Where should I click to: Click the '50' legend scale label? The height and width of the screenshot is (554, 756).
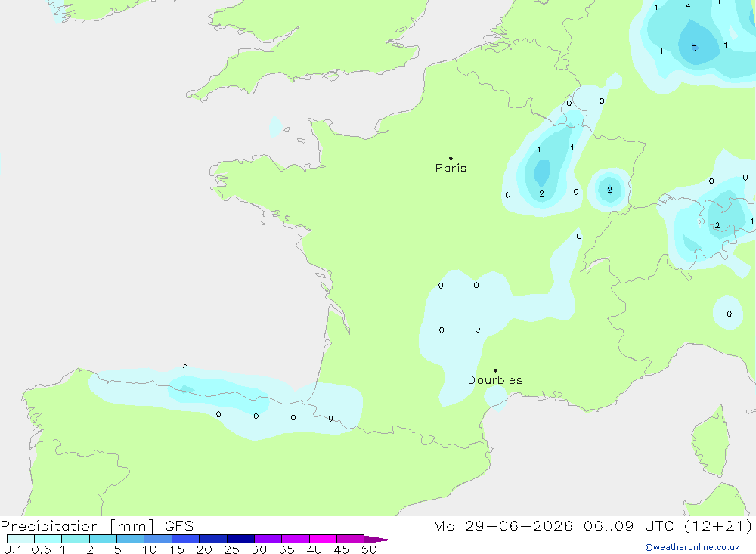(369, 549)
